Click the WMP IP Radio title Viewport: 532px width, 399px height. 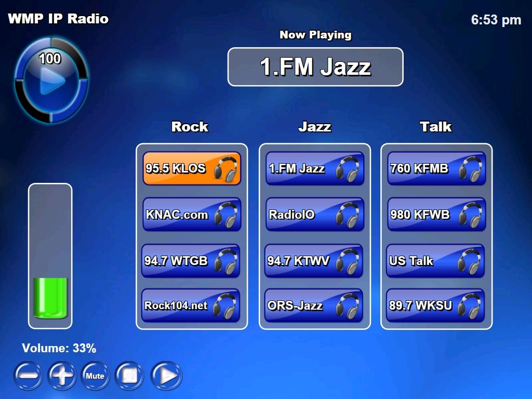coord(58,19)
